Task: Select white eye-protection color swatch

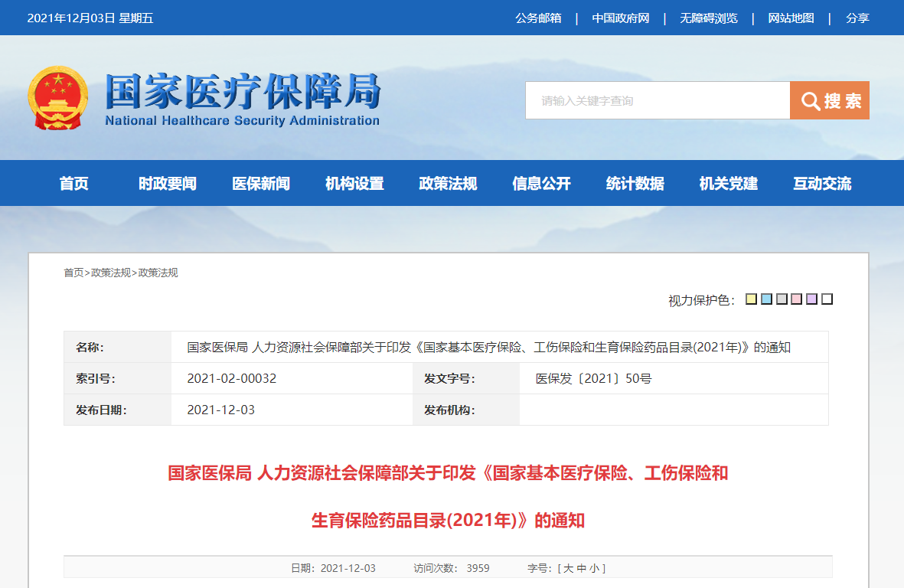Action: 827,299
